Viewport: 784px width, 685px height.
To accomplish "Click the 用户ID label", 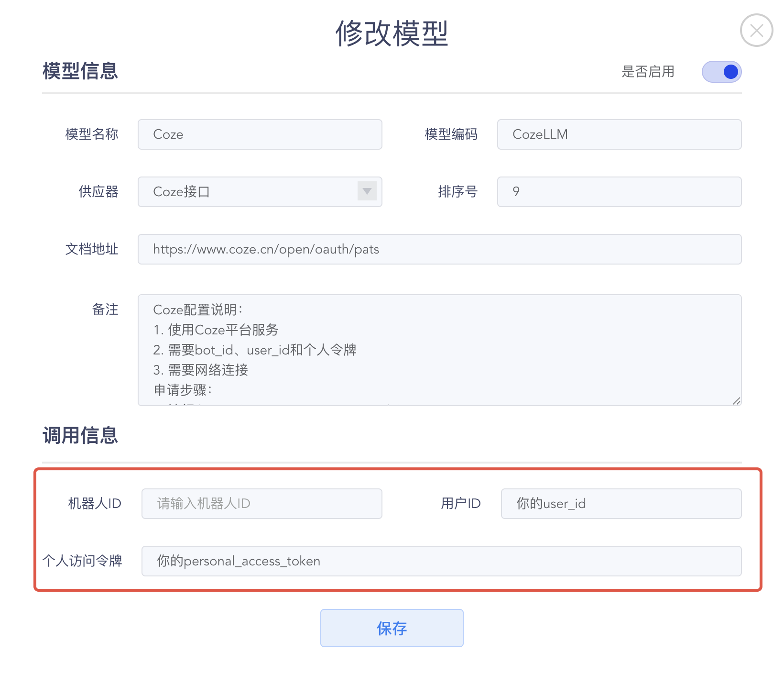I will click(x=461, y=504).
